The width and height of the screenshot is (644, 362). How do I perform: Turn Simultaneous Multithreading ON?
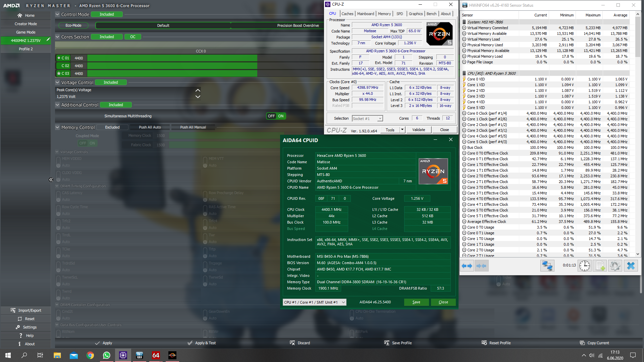coord(281,116)
